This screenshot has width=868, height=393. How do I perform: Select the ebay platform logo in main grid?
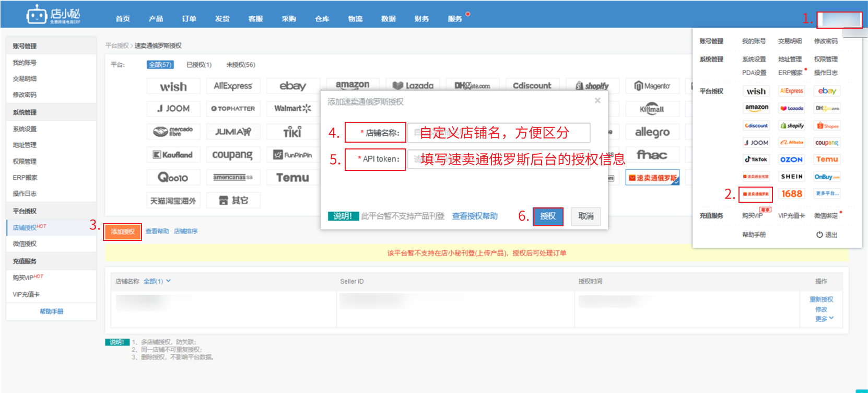pos(292,86)
